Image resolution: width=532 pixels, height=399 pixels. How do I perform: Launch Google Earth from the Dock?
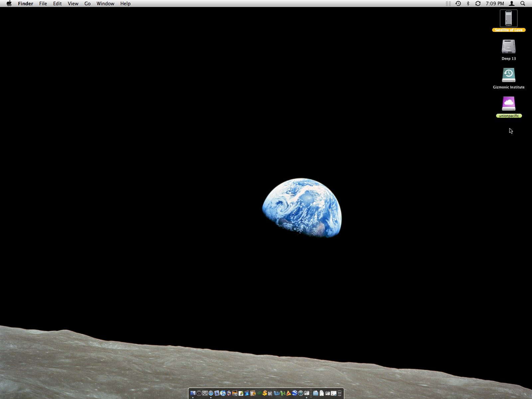[295, 393]
